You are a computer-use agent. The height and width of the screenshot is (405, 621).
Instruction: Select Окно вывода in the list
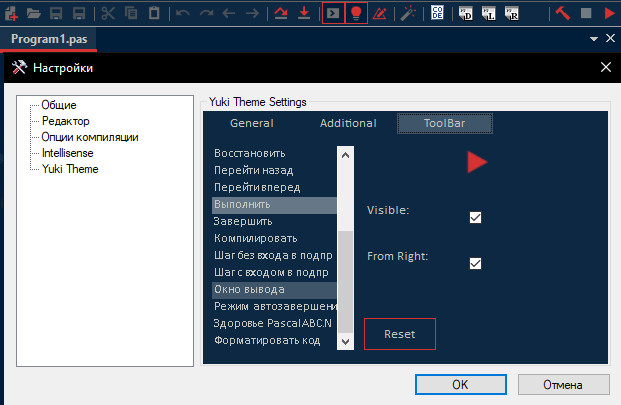pos(274,289)
